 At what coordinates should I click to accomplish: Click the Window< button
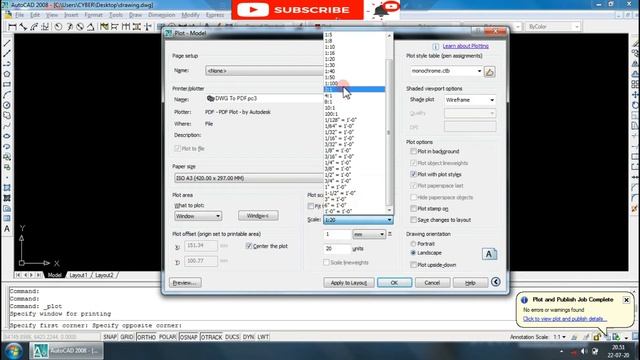(258, 216)
